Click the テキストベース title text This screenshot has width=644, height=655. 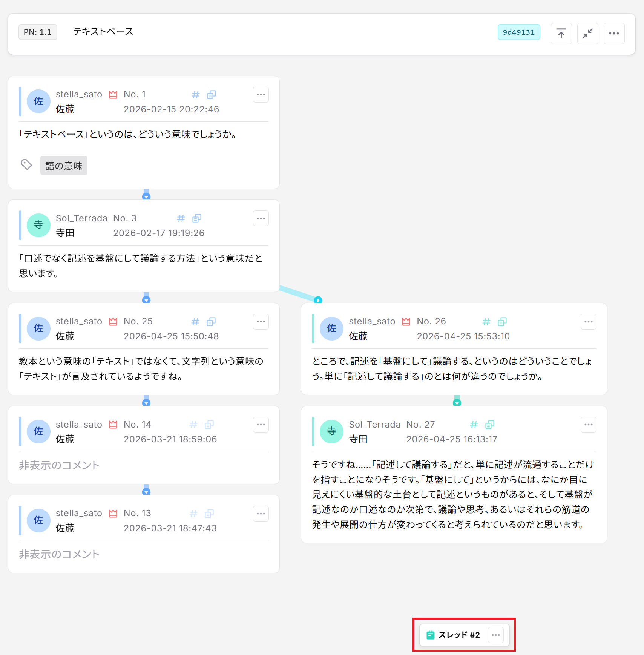tap(103, 31)
